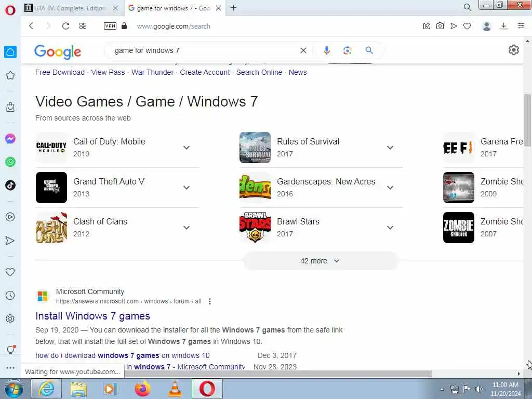Open the player icon in sidebar
532x399 pixels.
click(10, 217)
